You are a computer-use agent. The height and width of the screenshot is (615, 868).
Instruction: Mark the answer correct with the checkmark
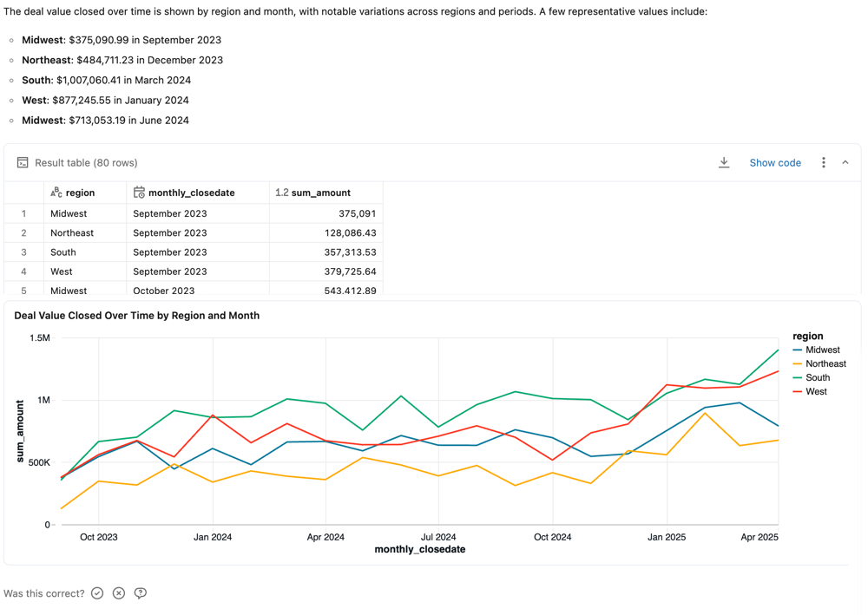pyautogui.click(x=96, y=592)
